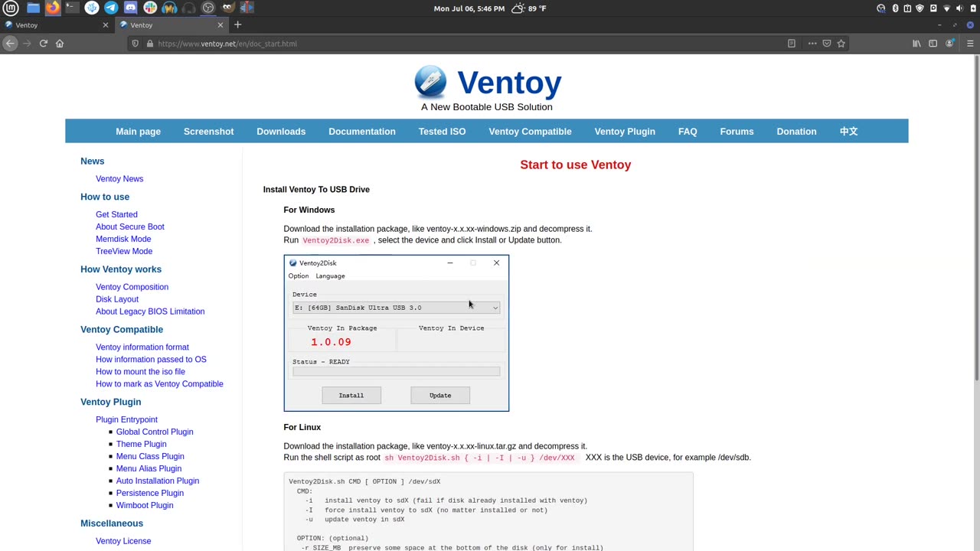
Task: Open the Auto Installation Plugin link
Action: coord(158,481)
